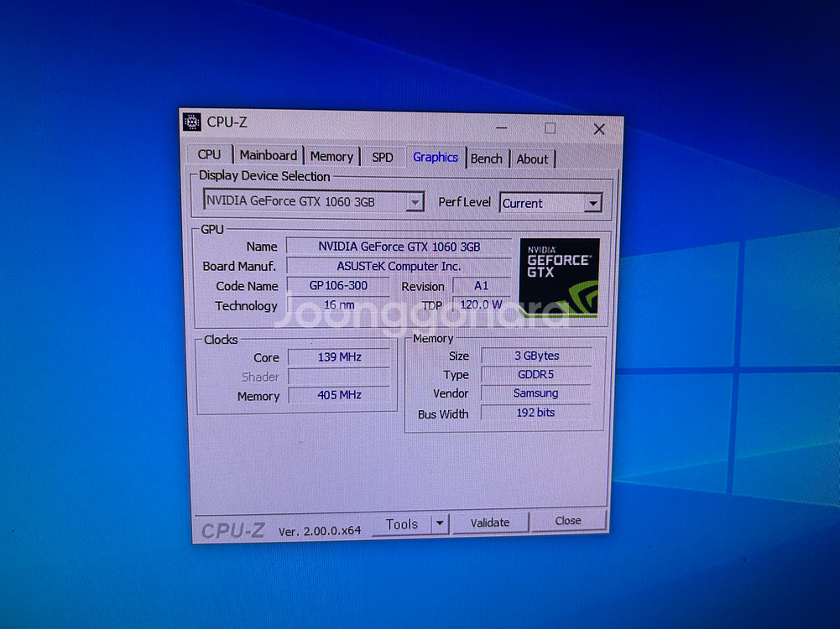Click the GPU Name field
Viewport: 840px width, 629px height.
[x=399, y=247]
